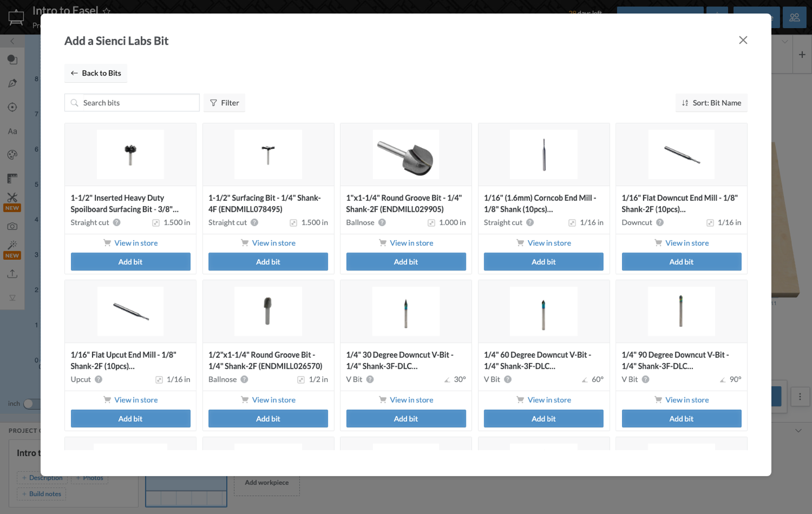Open the Easel home logo icon

(x=16, y=17)
